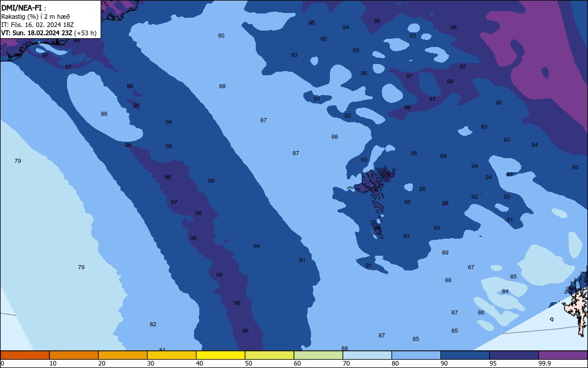Select the orange 10–20 legend color segment
The height and width of the screenshot is (368, 588).
(74, 355)
